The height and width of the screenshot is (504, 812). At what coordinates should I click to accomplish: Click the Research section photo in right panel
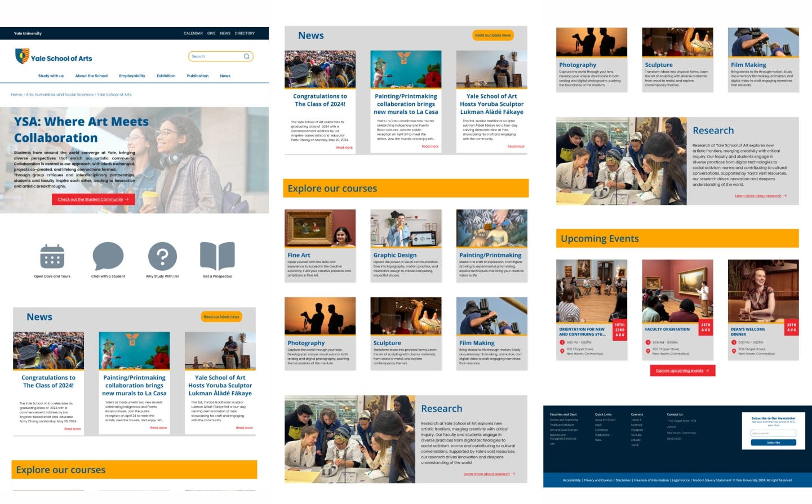(x=622, y=161)
